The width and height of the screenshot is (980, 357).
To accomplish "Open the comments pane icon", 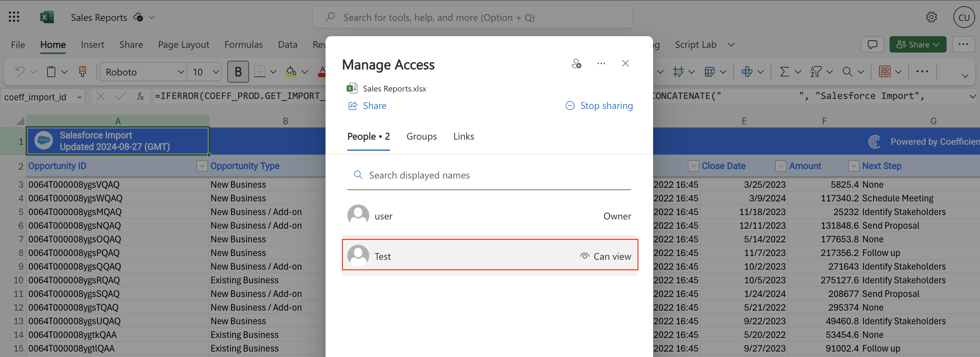I will coord(872,44).
